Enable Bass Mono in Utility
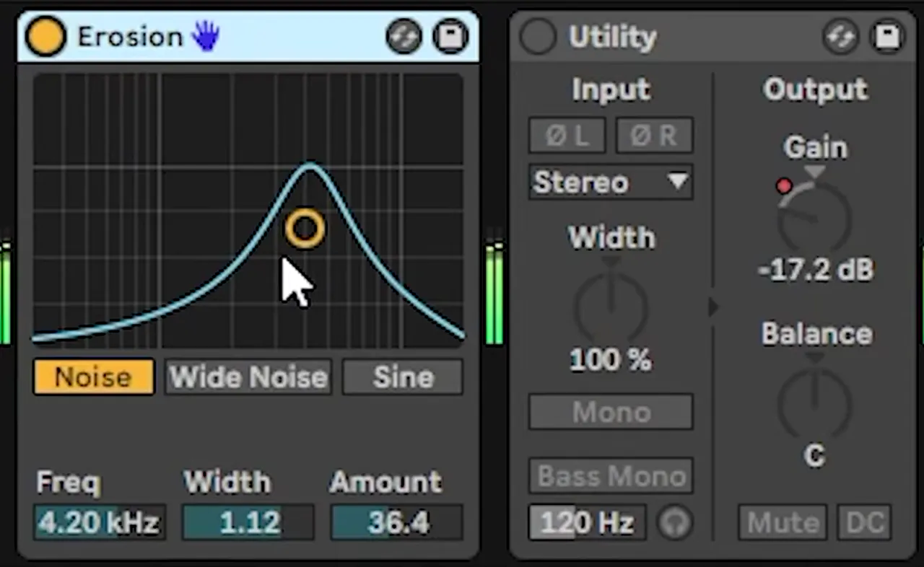This screenshot has width=924, height=567. 611,476
